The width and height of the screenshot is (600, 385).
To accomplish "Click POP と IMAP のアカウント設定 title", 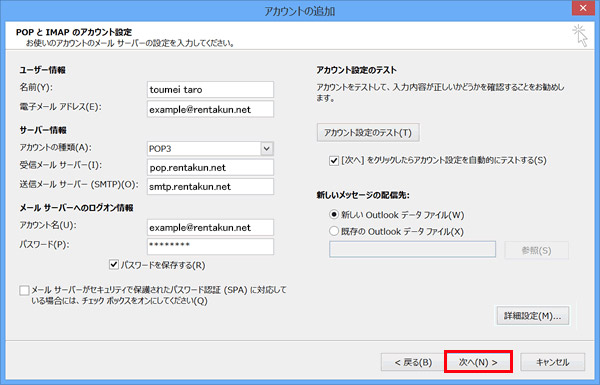I will 74,32.
